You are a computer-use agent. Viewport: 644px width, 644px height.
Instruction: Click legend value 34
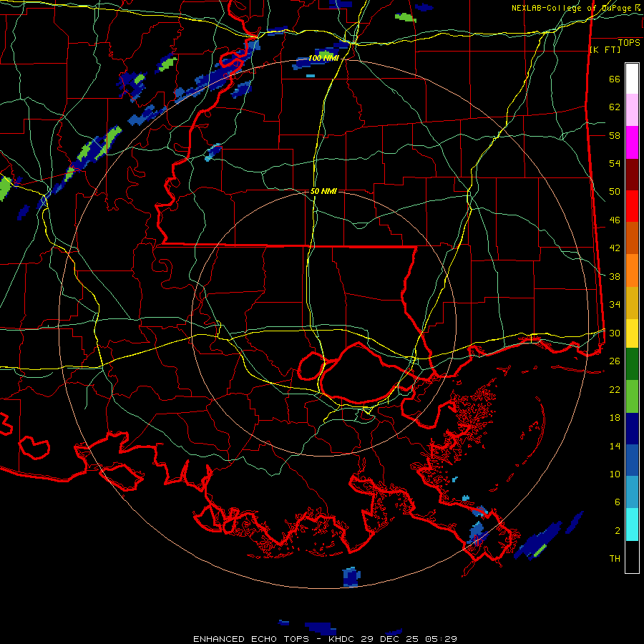click(615, 305)
